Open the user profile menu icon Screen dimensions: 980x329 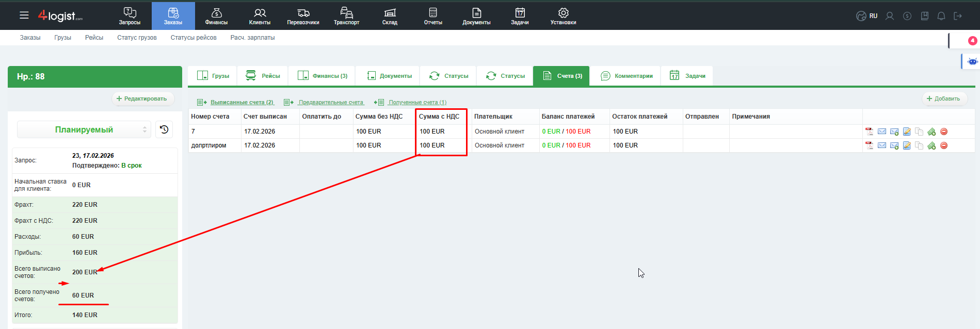[890, 16]
